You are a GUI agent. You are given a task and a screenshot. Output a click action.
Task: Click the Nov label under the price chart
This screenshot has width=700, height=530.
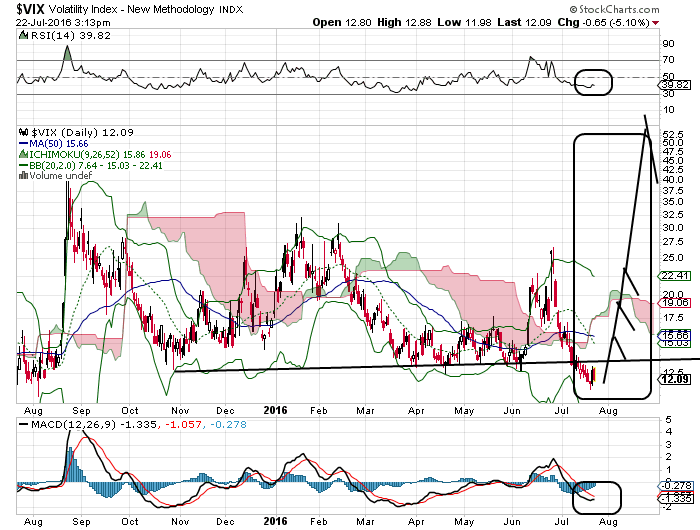180,410
